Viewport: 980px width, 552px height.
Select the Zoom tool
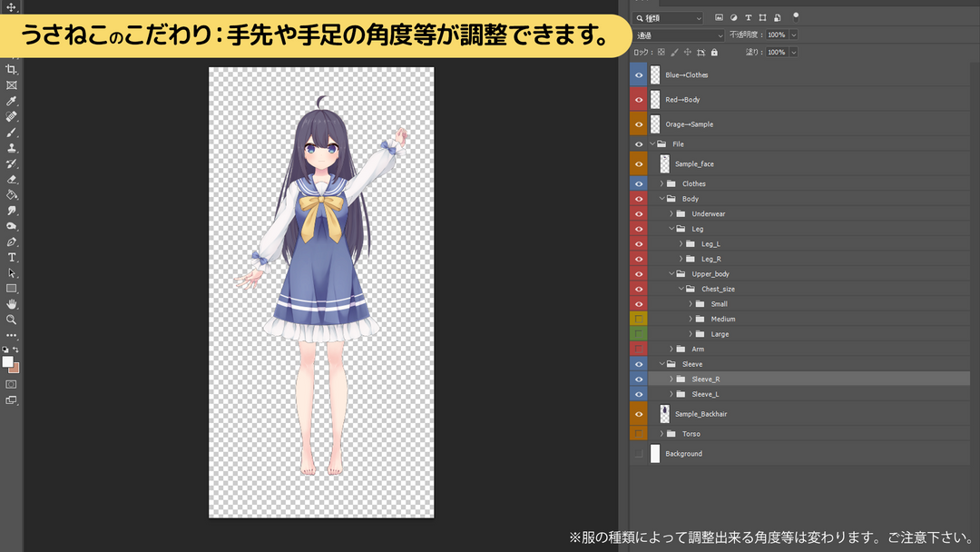pos(12,320)
